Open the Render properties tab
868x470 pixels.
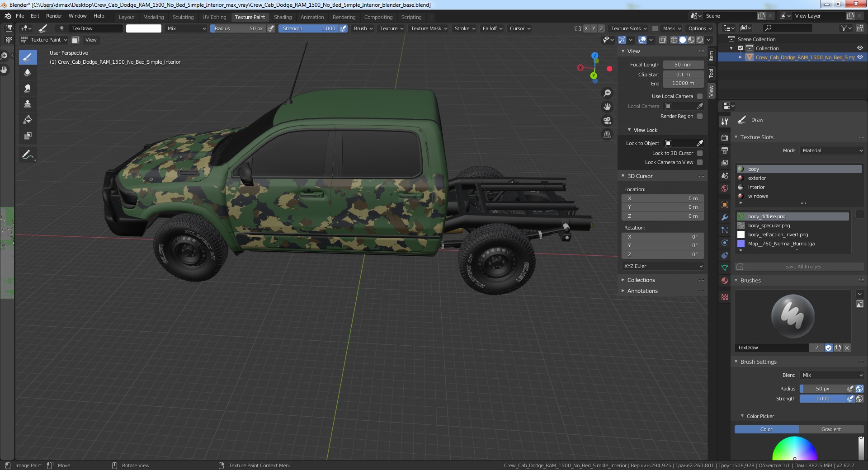point(725,137)
